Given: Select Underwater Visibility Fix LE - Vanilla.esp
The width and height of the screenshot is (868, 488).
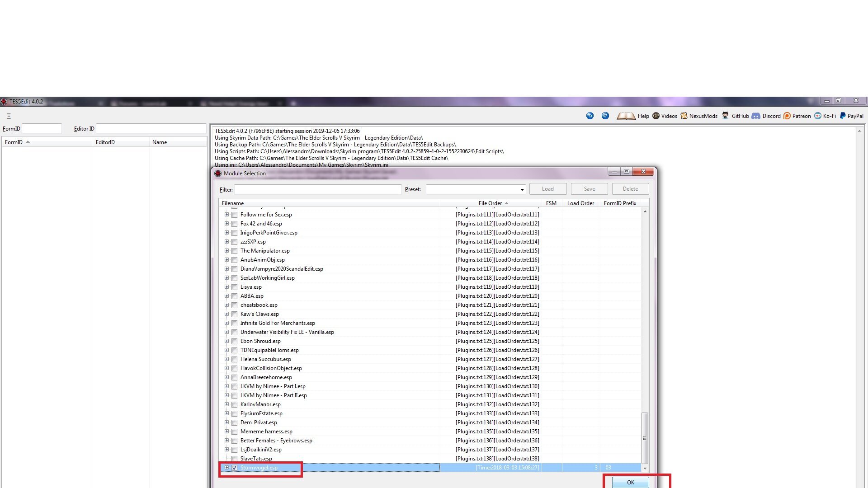Looking at the screenshot, I should (x=430, y=332).
